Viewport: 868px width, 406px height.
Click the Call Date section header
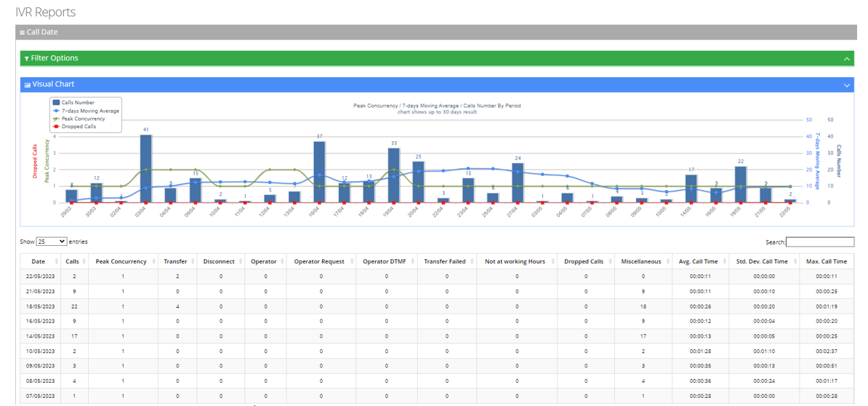42,33
